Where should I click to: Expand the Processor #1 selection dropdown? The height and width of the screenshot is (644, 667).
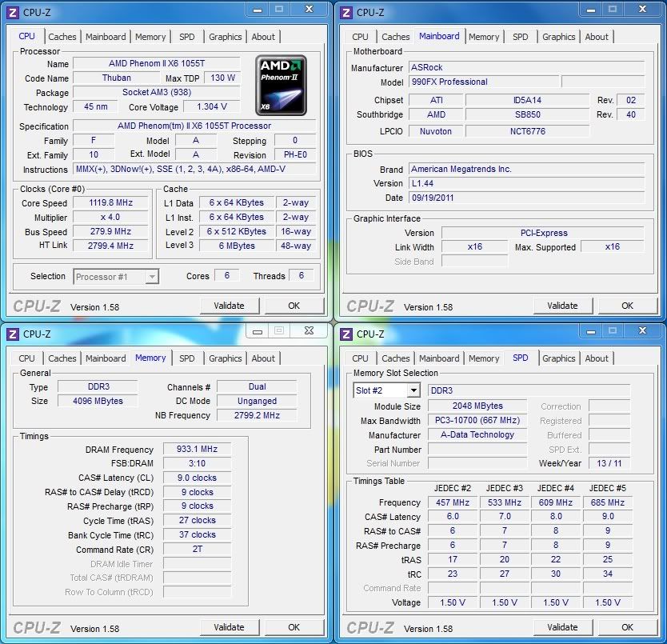pos(152,277)
